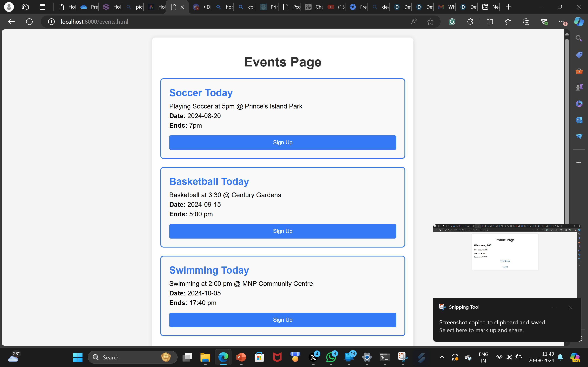The image size is (588, 367).
Task: Dismiss the Snipping Tool notification
Action: (570, 307)
